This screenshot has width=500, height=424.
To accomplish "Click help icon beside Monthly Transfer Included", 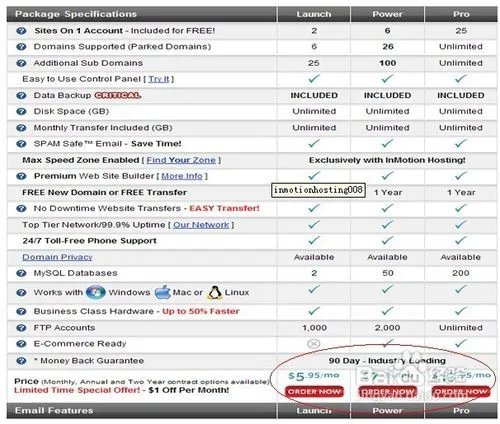I will tap(21, 128).
